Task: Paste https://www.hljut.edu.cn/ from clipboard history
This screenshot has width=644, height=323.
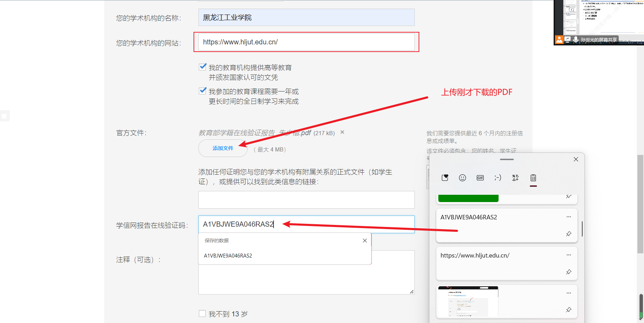Action: tap(507, 263)
